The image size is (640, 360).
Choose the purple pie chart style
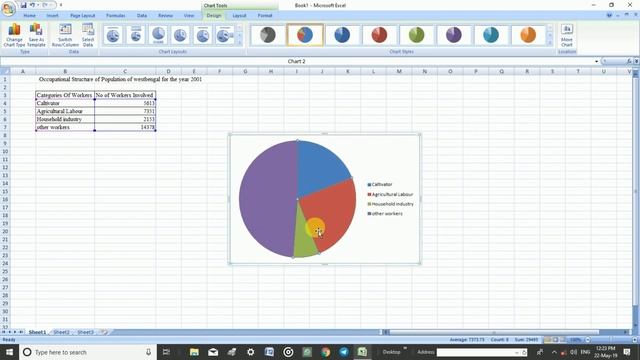(x=453, y=35)
